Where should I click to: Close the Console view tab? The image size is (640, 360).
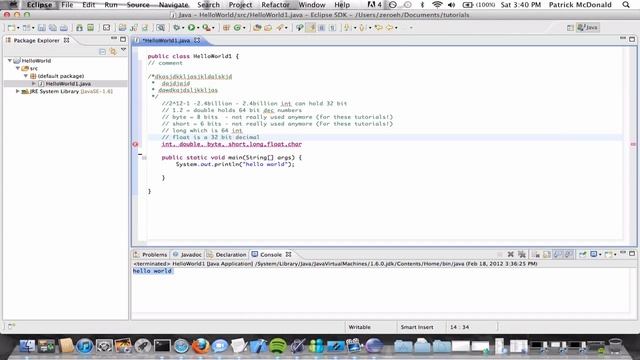tap(289, 254)
